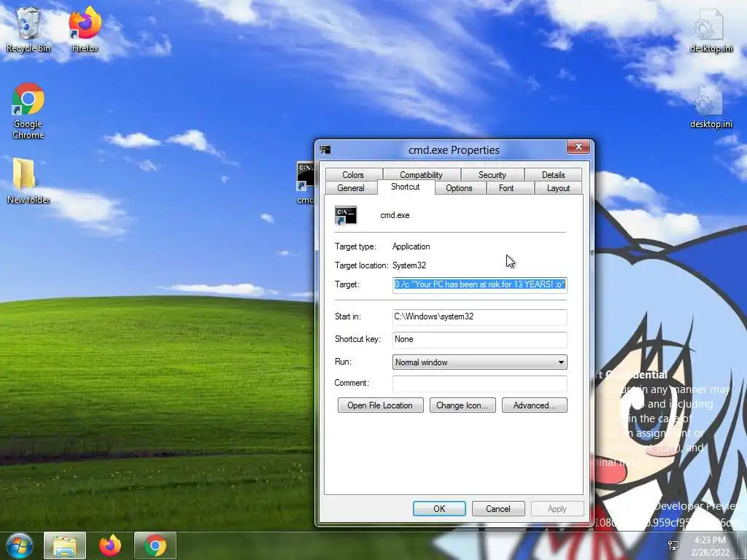
Task: Click the cmd.exe Properties title bar icon
Action: [x=325, y=150]
